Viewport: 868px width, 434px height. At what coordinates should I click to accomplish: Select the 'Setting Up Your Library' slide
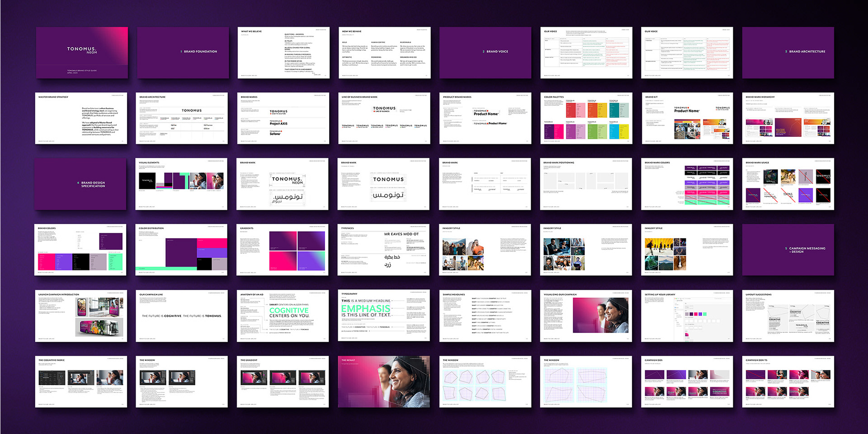pos(687,316)
